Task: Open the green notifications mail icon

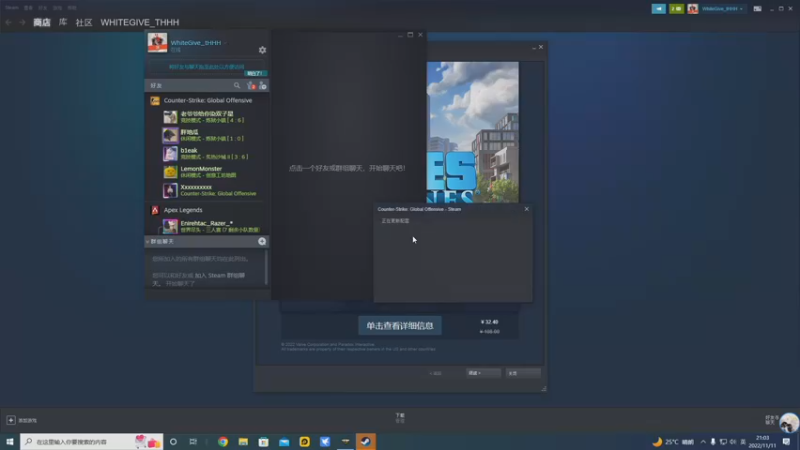Action: [677, 9]
